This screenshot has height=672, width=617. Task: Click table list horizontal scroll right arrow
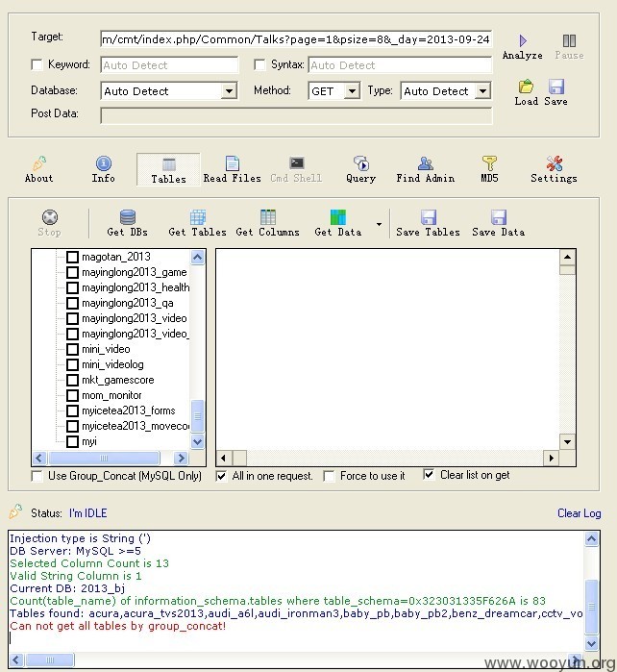182,459
